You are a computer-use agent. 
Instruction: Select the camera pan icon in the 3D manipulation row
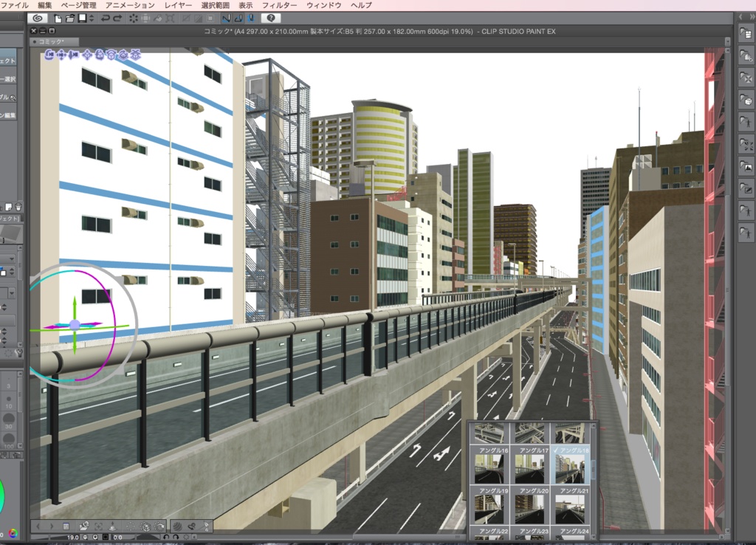61,55
